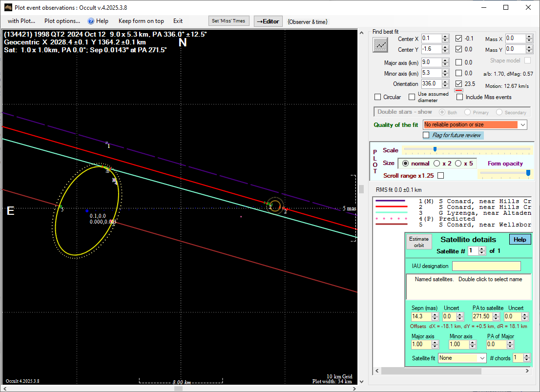Select plot size x 5 radio button

coord(458,163)
